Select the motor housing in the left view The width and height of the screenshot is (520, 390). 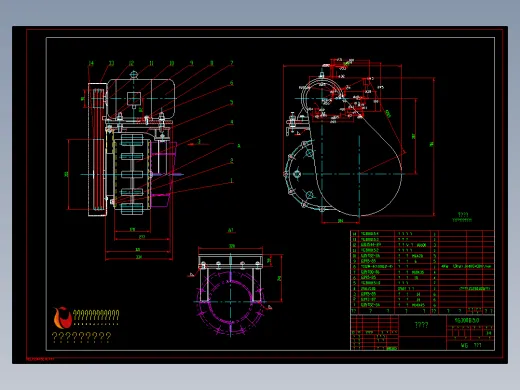tap(141, 99)
